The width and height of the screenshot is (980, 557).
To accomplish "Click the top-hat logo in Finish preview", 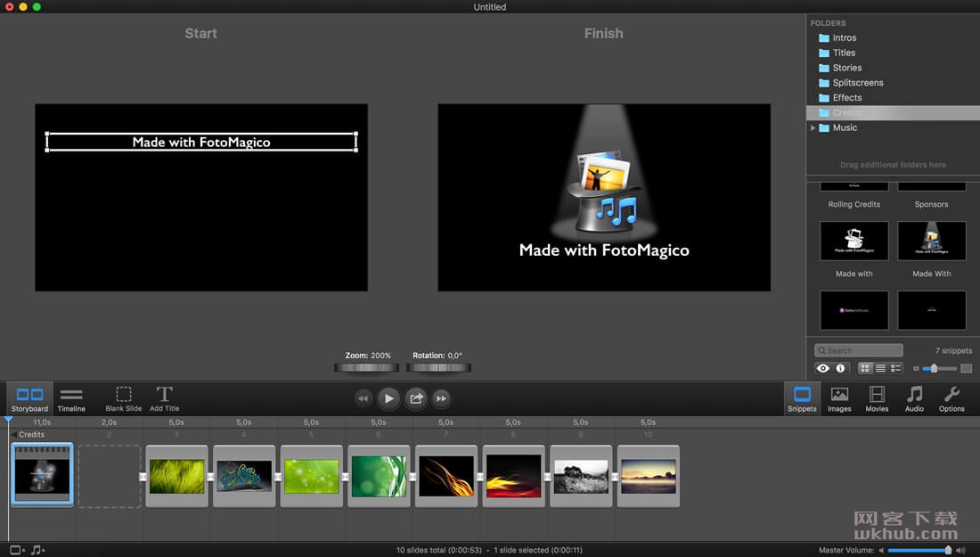I will pos(604,193).
